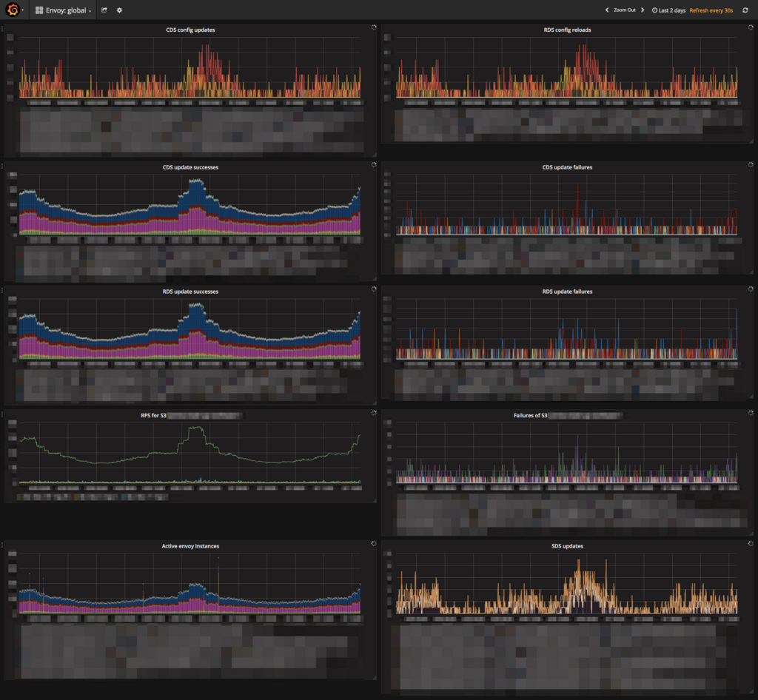This screenshot has width=758, height=700.
Task: Open row handle beside RDS update successes
Action: point(2,292)
